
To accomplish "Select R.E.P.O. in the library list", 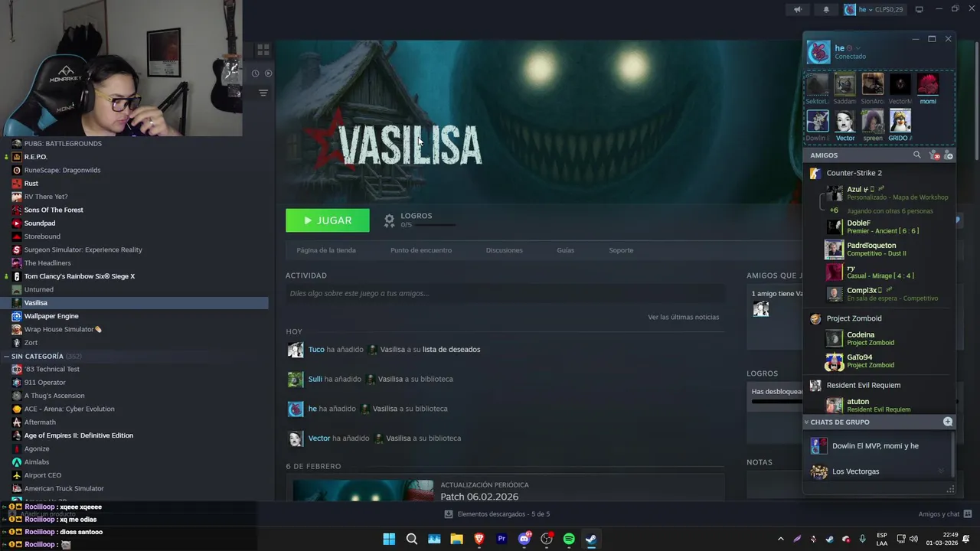I will [x=36, y=157].
